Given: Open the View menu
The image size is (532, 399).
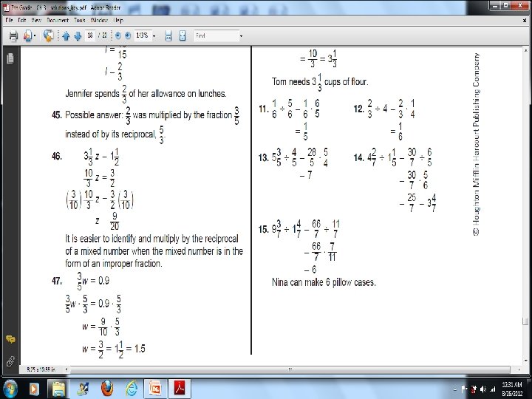Looking at the screenshot, I should point(36,21).
